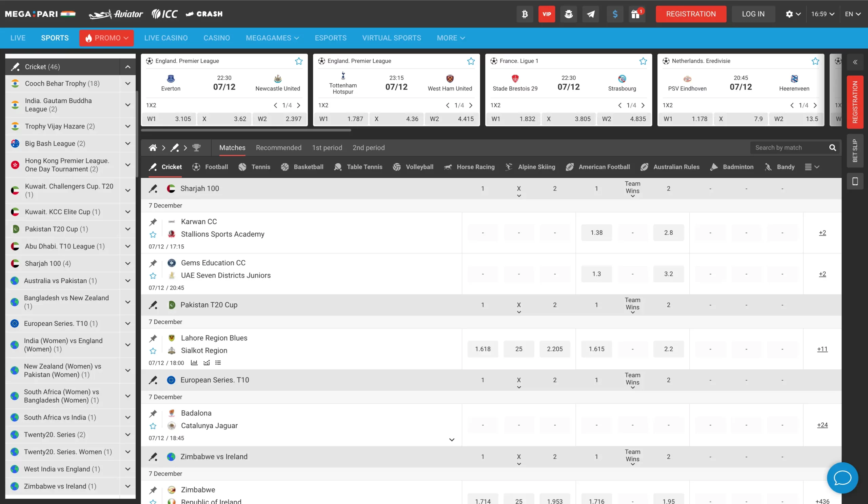Open the 16:59 time zone dropdown
868x504 pixels.
tap(823, 14)
